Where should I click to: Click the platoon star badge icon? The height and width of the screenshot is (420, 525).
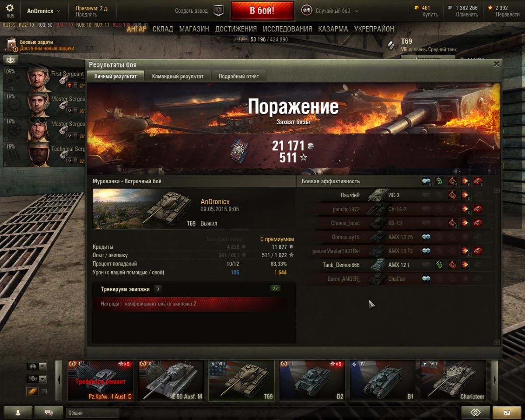tap(218, 10)
